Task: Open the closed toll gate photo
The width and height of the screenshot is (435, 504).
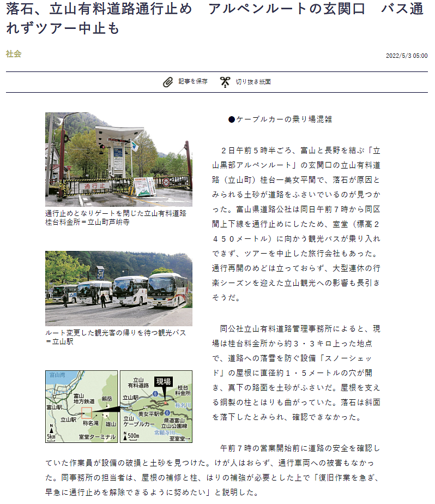Action: 119,159
